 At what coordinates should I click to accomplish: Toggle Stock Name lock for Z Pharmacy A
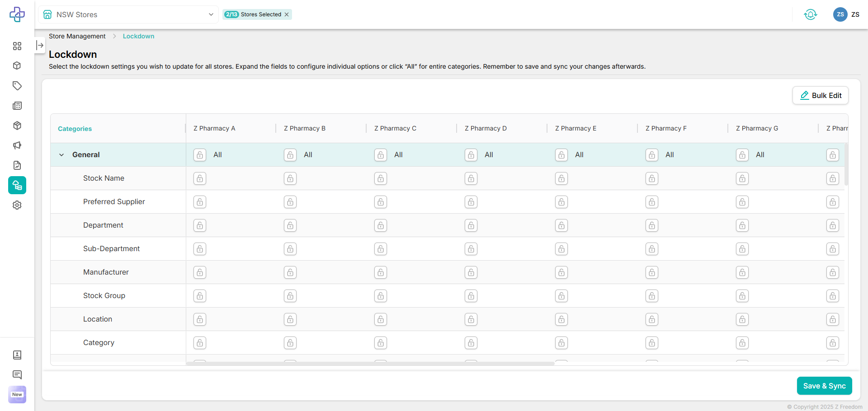point(200,178)
